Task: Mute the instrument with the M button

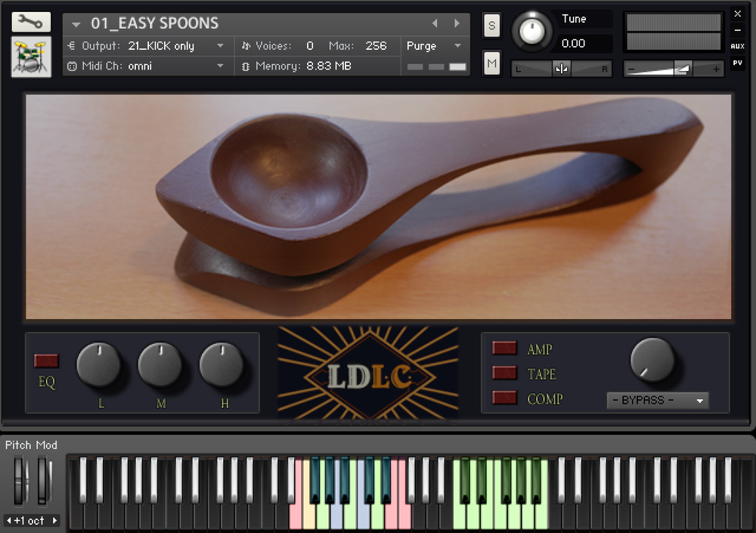Action: click(x=491, y=63)
